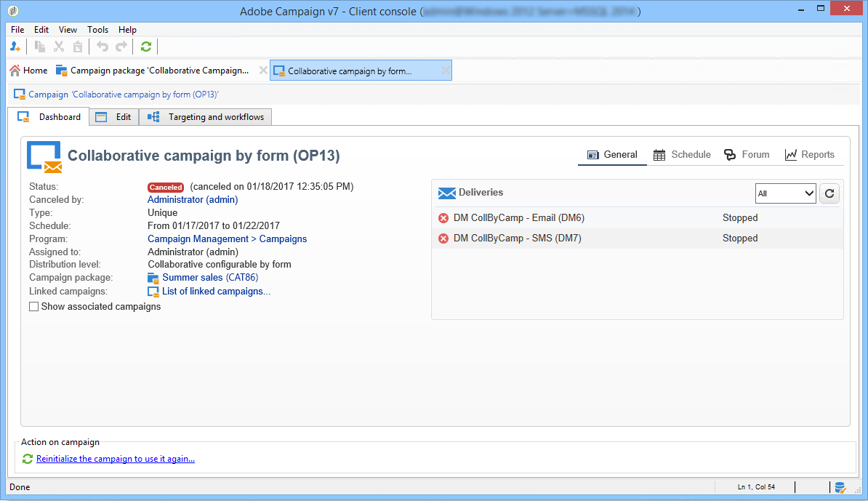Select DM CollByCamp - Email (DM6) delivery
This screenshot has width=868, height=501.
click(x=519, y=218)
